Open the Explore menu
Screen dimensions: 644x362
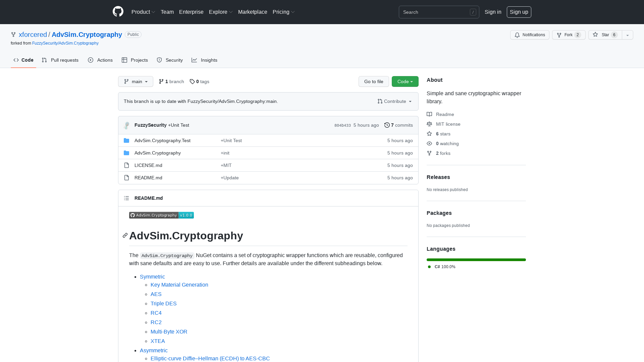coord(220,12)
